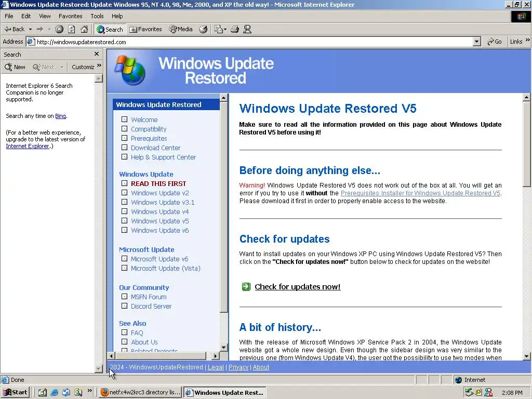This screenshot has height=399, width=532.
Task: Open the Mail button dropdown arrow
Action: pyautogui.click(x=225, y=29)
